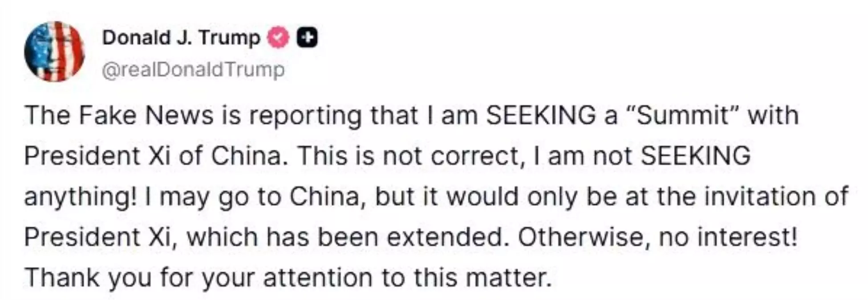Click the black plus badge icon

pyautogui.click(x=307, y=38)
